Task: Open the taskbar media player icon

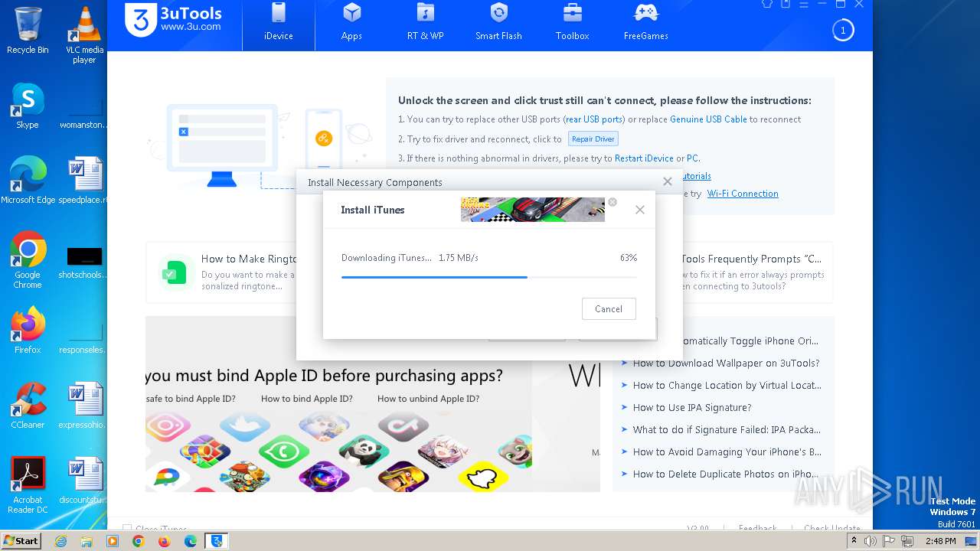Action: point(113,541)
